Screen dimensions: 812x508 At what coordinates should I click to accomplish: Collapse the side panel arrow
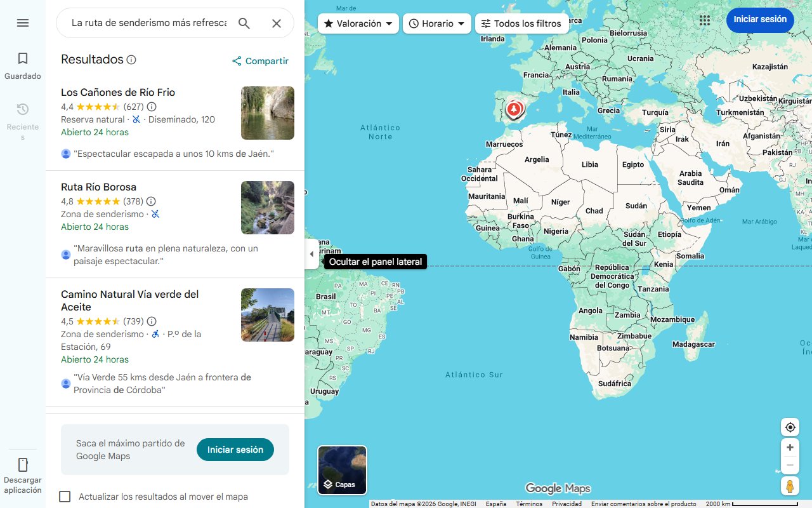click(x=311, y=254)
